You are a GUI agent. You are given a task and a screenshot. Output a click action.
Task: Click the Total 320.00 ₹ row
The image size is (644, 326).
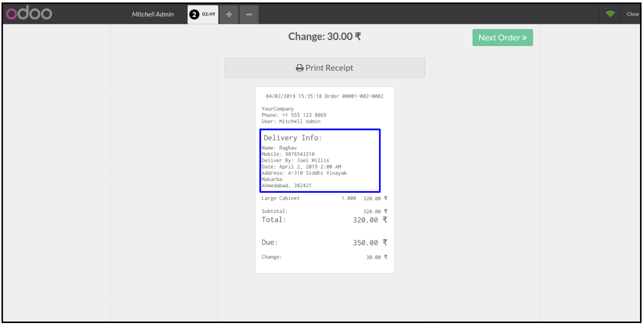(x=324, y=219)
